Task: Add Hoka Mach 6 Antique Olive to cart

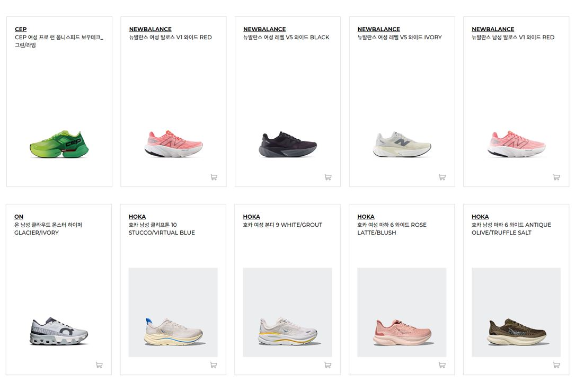Action: coord(556,365)
